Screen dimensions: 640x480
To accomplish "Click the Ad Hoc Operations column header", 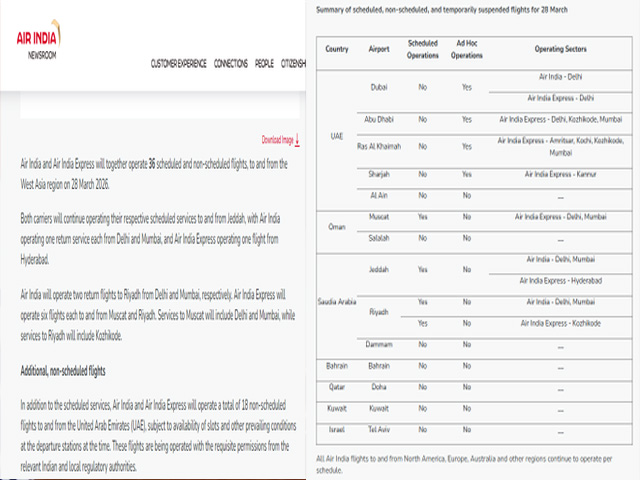I will pyautogui.click(x=466, y=49).
